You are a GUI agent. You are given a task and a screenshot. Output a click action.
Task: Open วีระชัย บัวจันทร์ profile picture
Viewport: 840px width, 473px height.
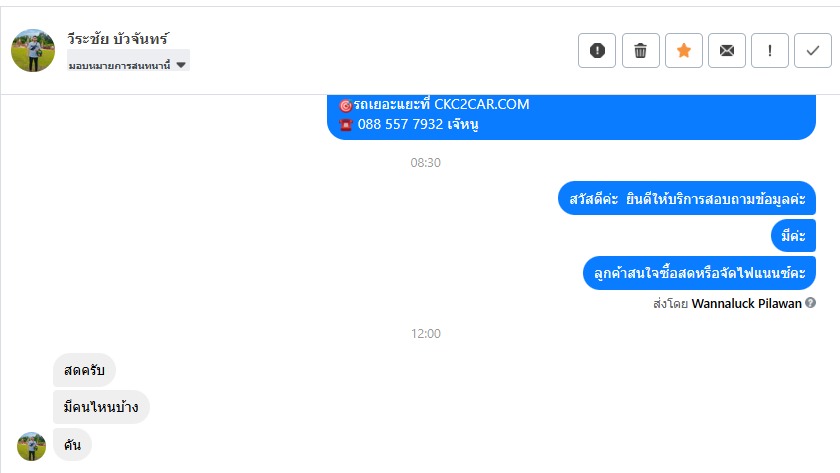coord(33,50)
